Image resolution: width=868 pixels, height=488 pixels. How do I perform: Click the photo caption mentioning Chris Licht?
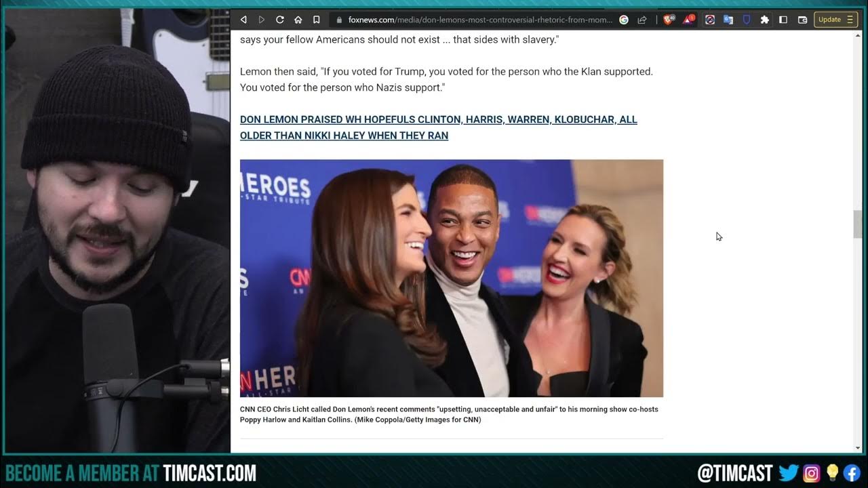[449, 414]
